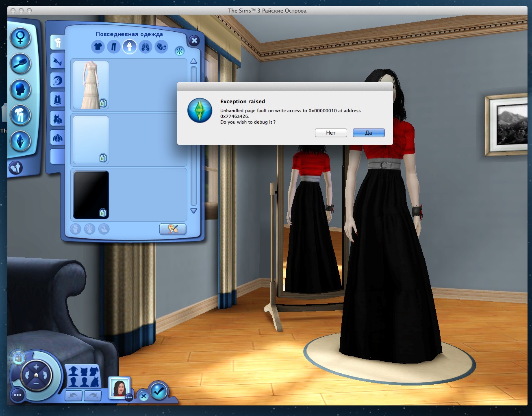The height and width of the screenshot is (416, 532).
Task: Select the athletic wear jersey tab
Action: pyautogui.click(x=58, y=99)
